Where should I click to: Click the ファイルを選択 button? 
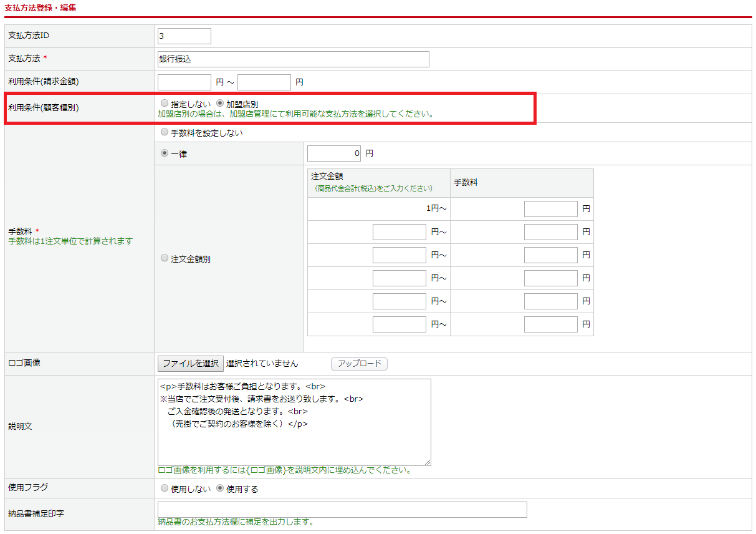tap(191, 363)
